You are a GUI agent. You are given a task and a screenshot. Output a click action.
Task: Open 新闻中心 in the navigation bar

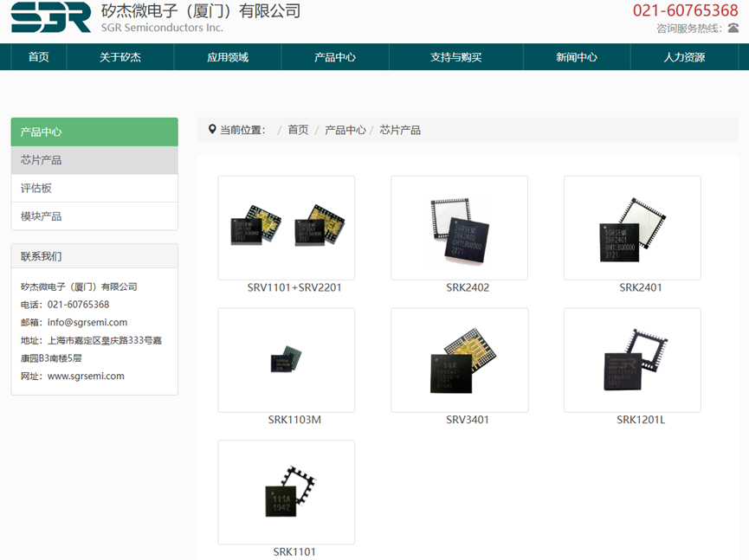click(577, 57)
